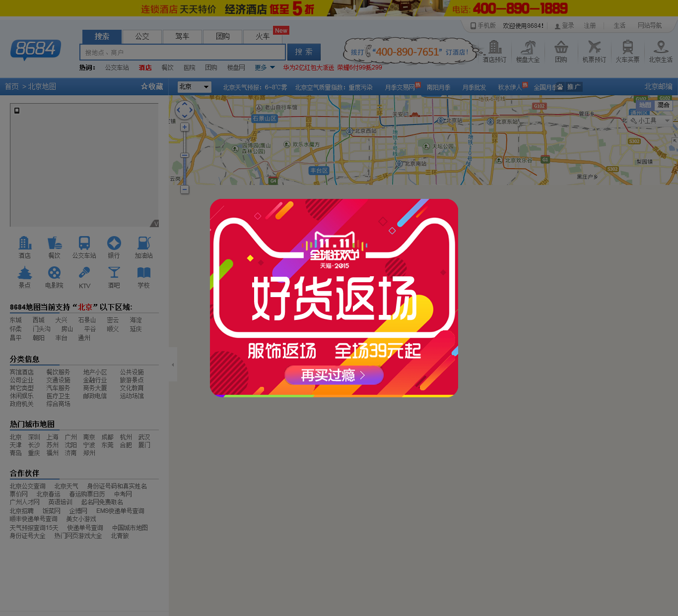This screenshot has width=678, height=616.
Task: Open the 北京邮编 postcode link
Action: [658, 86]
